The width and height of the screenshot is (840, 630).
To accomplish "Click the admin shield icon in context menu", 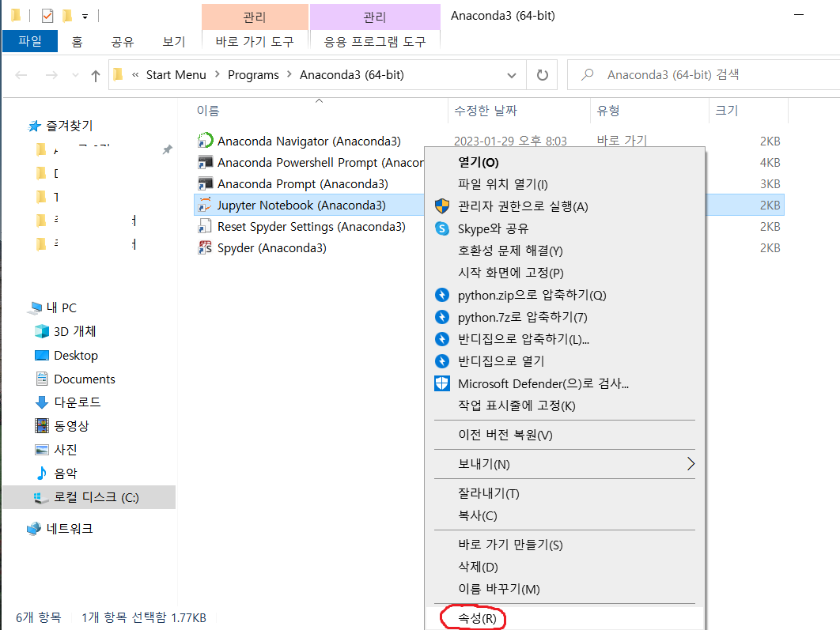I will pyautogui.click(x=442, y=206).
